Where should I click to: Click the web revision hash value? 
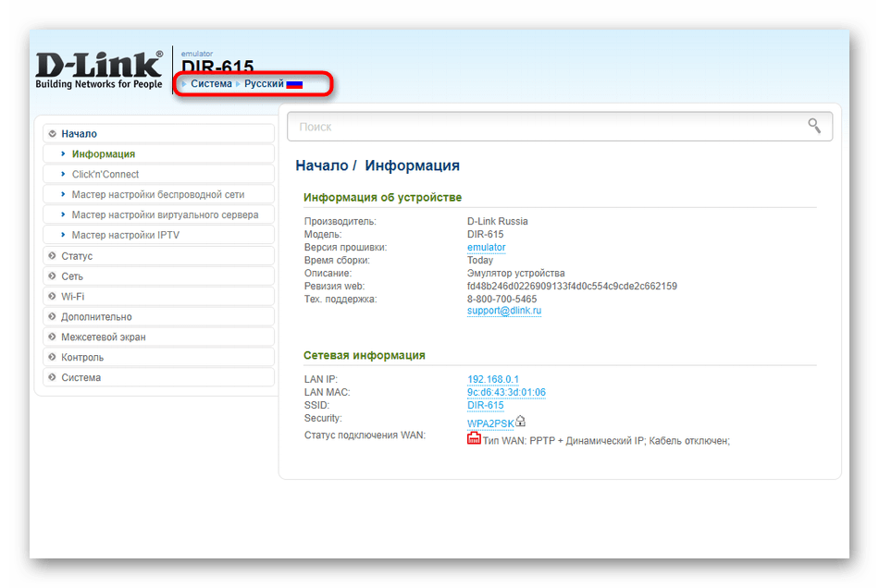click(572, 287)
